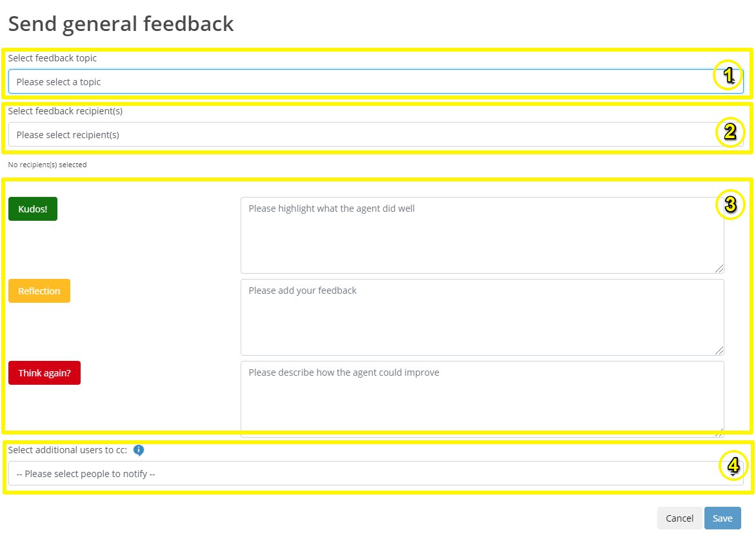This screenshot has height=541, width=756.
Task: Click the red Think again? button
Action: pos(45,373)
